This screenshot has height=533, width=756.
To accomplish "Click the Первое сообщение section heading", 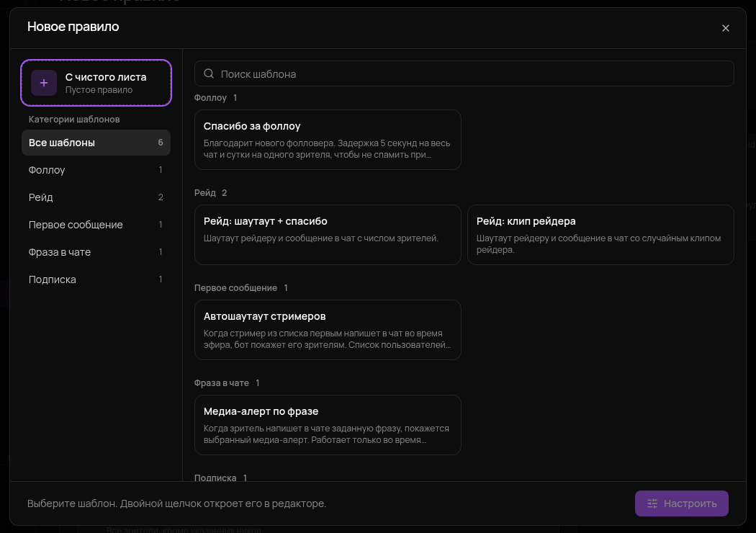I will click(x=235, y=287).
